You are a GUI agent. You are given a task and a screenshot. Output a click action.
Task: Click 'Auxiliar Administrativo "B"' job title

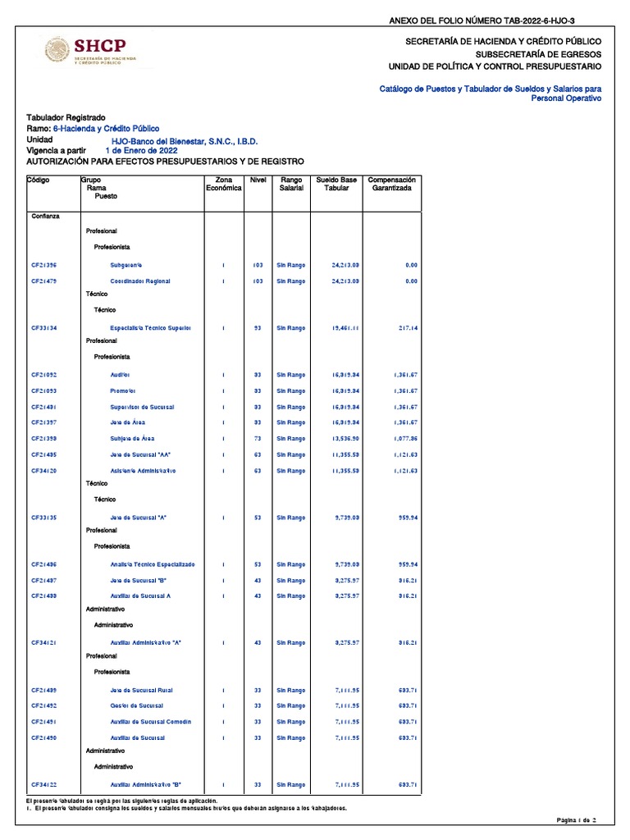[x=146, y=785]
